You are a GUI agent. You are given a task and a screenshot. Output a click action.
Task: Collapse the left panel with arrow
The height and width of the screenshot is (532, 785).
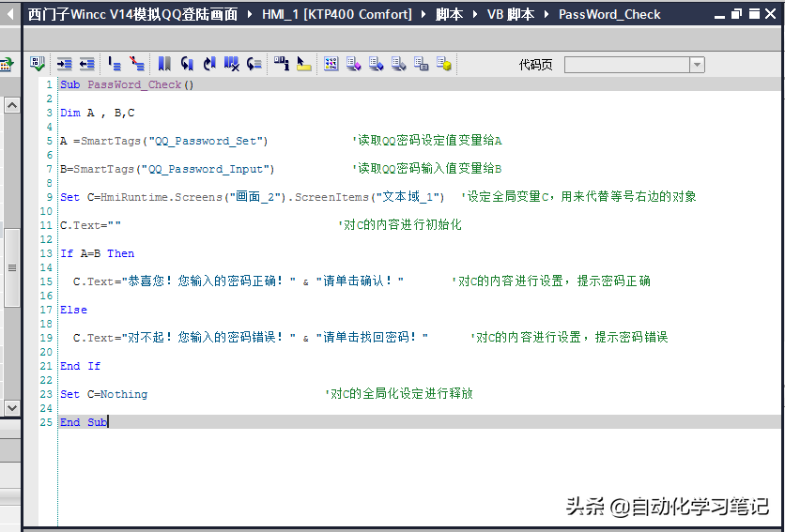point(9,14)
